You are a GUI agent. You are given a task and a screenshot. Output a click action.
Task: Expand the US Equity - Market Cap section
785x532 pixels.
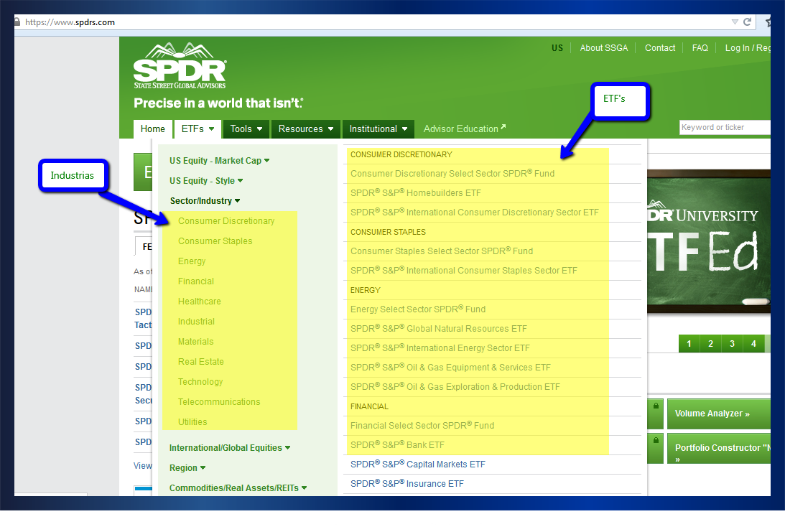(267, 161)
